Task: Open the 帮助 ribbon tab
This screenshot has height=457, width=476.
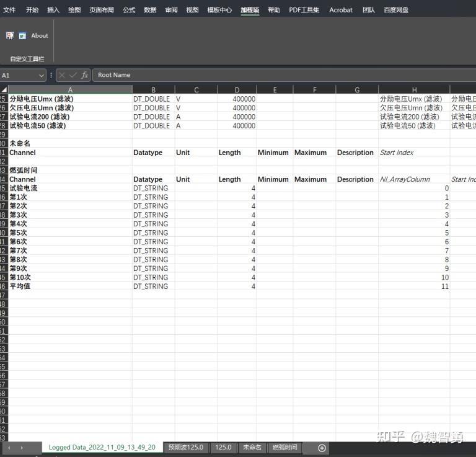Action: [x=274, y=10]
